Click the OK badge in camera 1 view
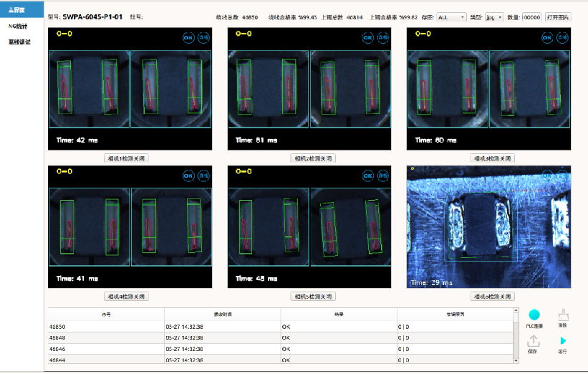588x374 pixels. point(188,38)
